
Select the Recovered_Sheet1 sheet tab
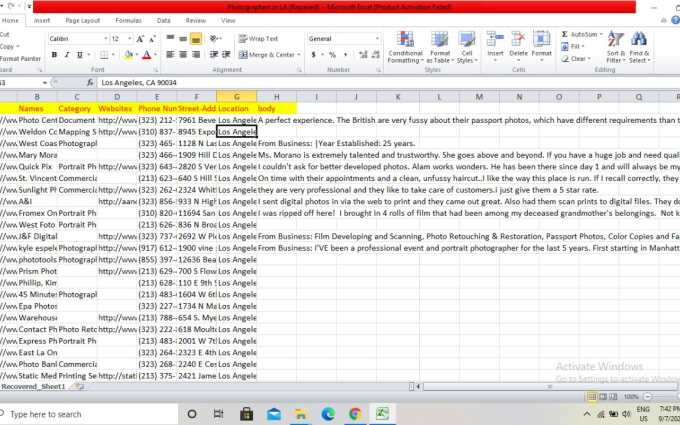point(33,386)
